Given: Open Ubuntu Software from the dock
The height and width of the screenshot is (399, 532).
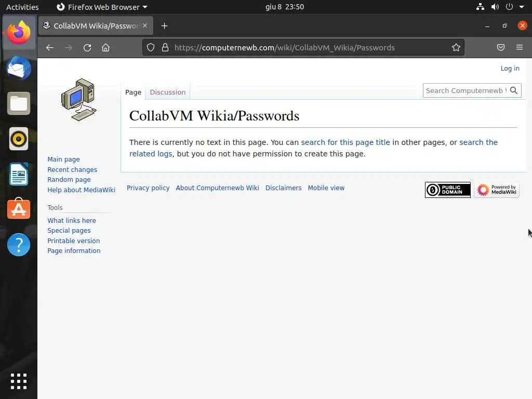Looking at the screenshot, I should (19, 209).
